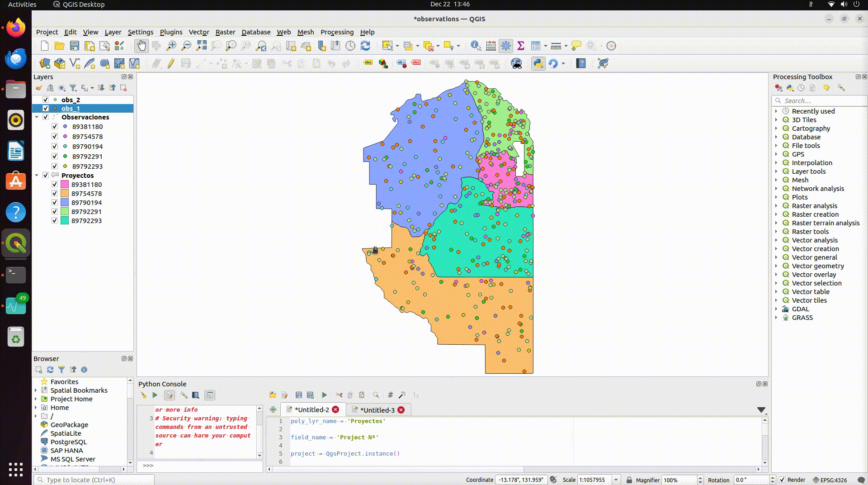Image resolution: width=868 pixels, height=485 pixels.
Task: Collapse the Observaciones layer group
Action: (37, 117)
